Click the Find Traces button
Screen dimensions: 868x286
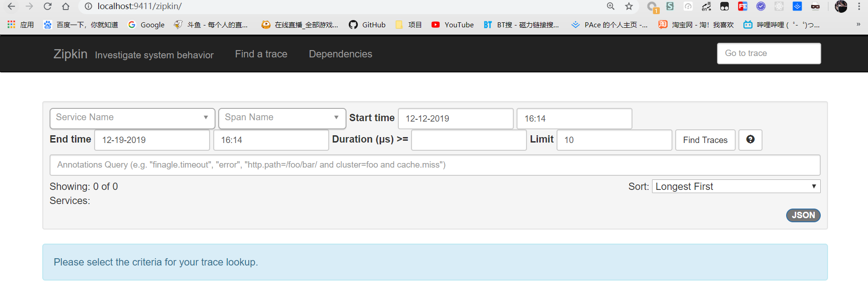tap(705, 140)
